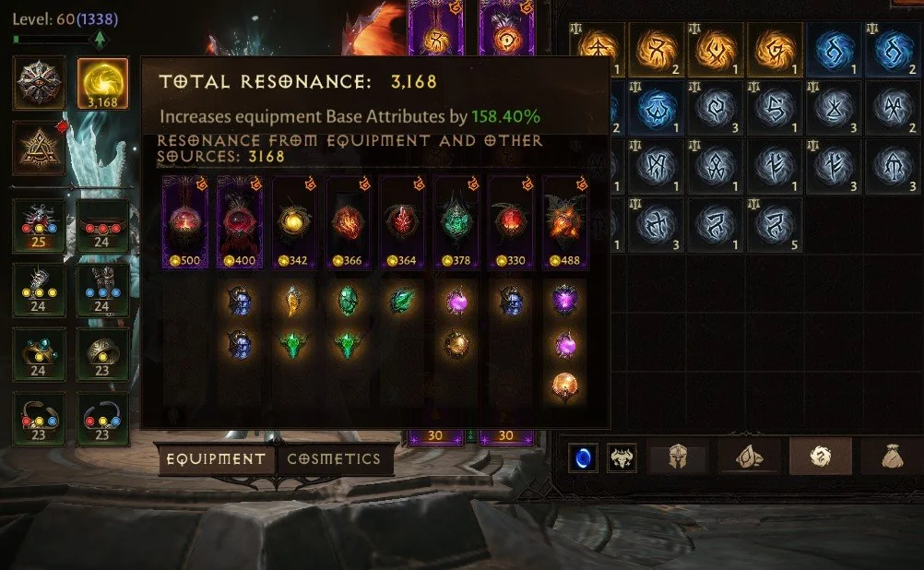Open the bag inventory filter
Viewport: 924px width, 570px height.
tap(892, 457)
